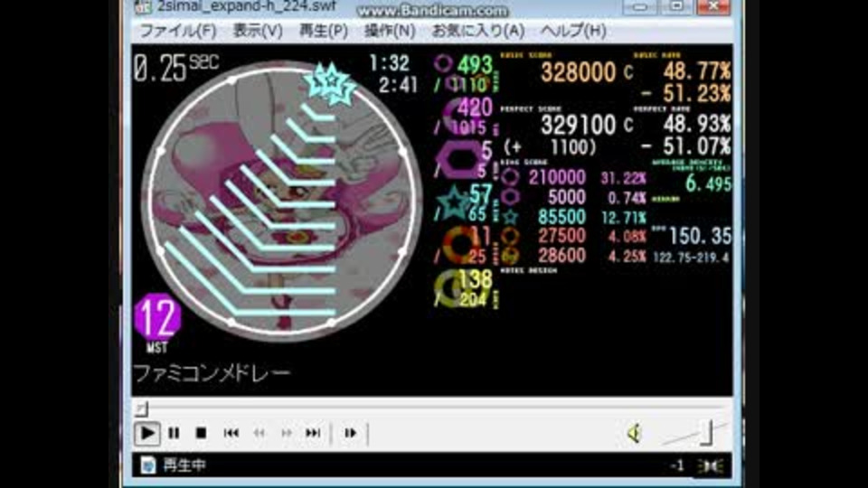Click the rewind button
Screen dimensions: 868x488
[259, 433]
